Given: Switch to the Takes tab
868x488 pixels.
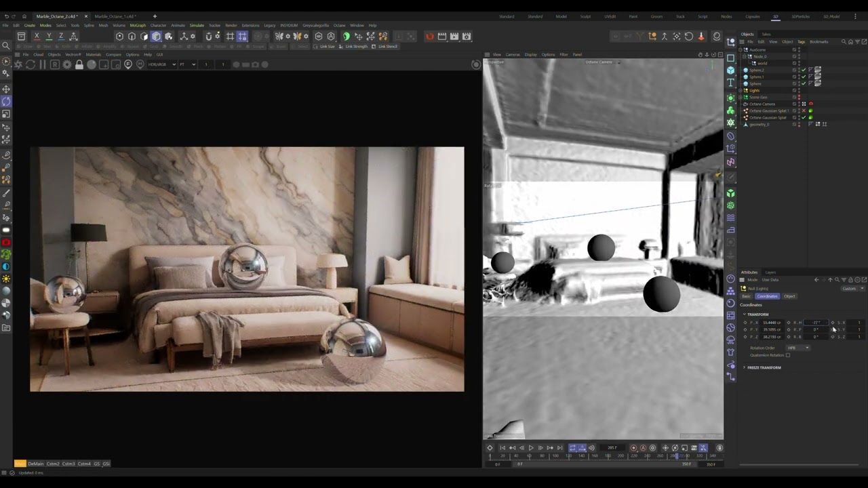Looking at the screenshot, I should tap(766, 34).
